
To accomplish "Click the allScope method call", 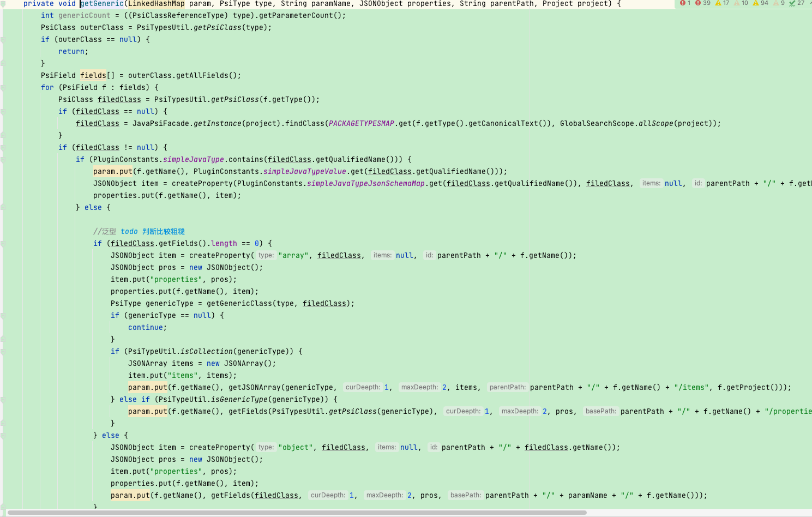I will pyautogui.click(x=656, y=124).
